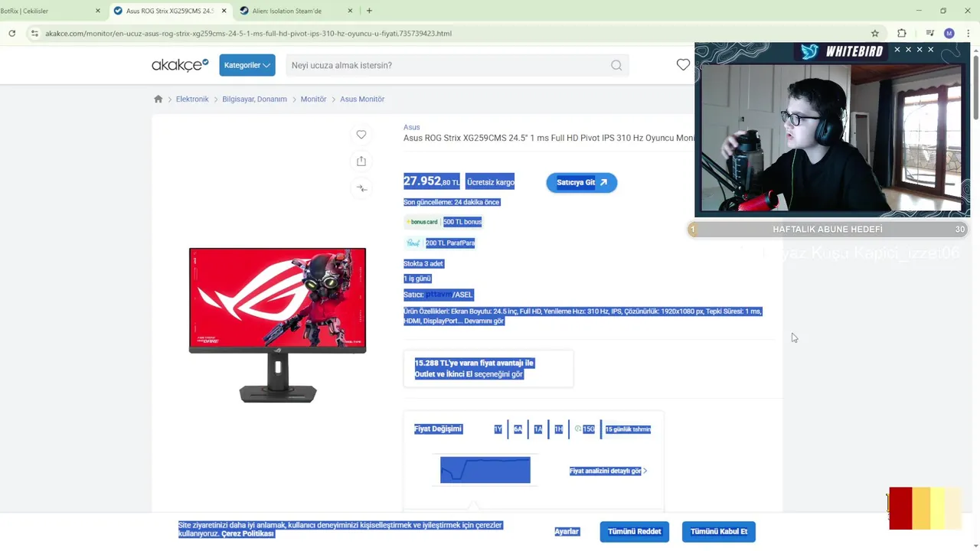This screenshot has width=980, height=551.
Task: Select the Asus ROG Strix browser tab
Action: [x=169, y=11]
